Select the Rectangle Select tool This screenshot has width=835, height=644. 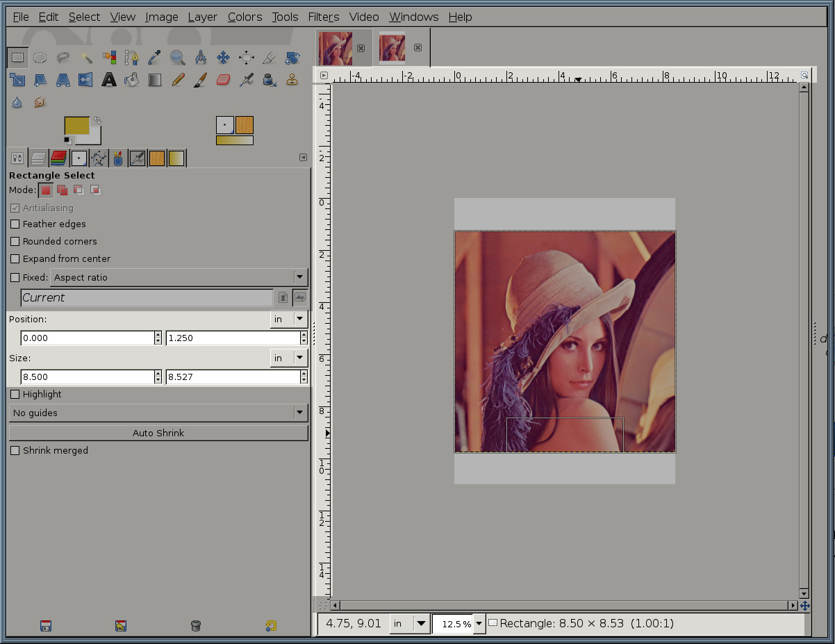[x=17, y=57]
